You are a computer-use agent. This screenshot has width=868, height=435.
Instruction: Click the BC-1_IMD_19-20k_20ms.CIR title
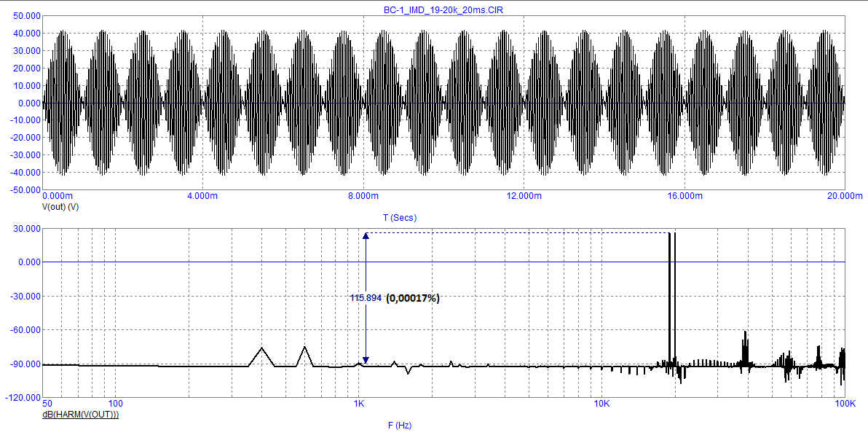point(443,10)
